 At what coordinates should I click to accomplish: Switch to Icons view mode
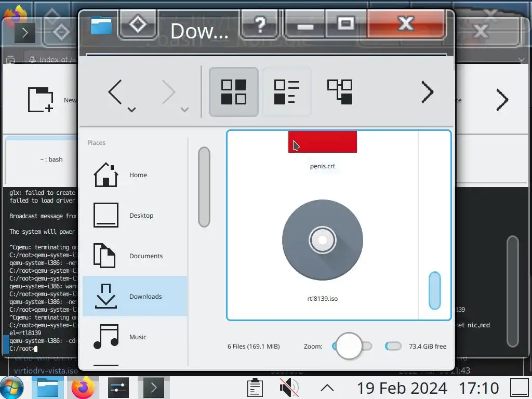[234, 92]
